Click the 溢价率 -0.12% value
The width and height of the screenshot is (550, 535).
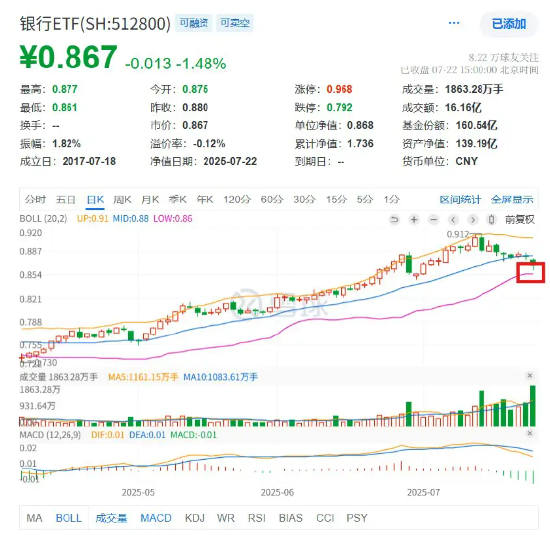(209, 143)
